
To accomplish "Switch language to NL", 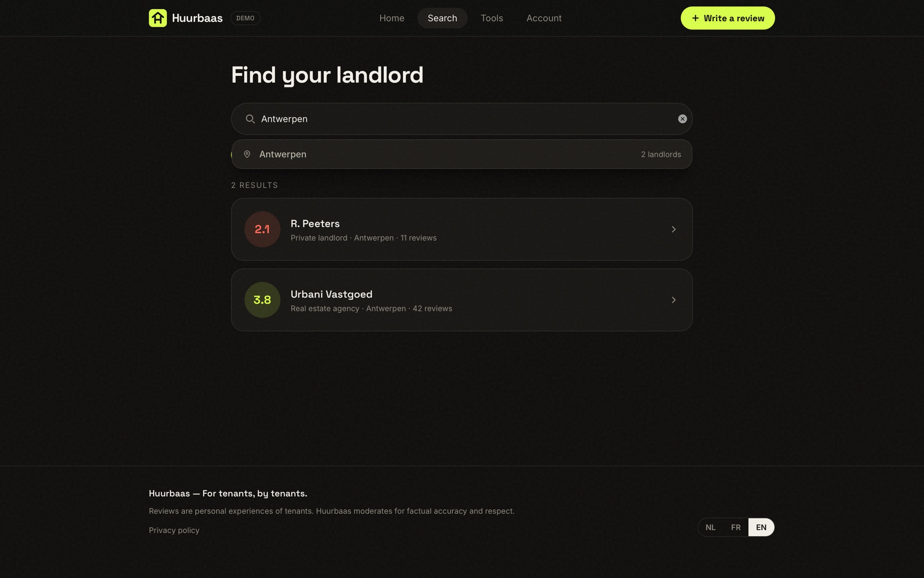I will [711, 527].
